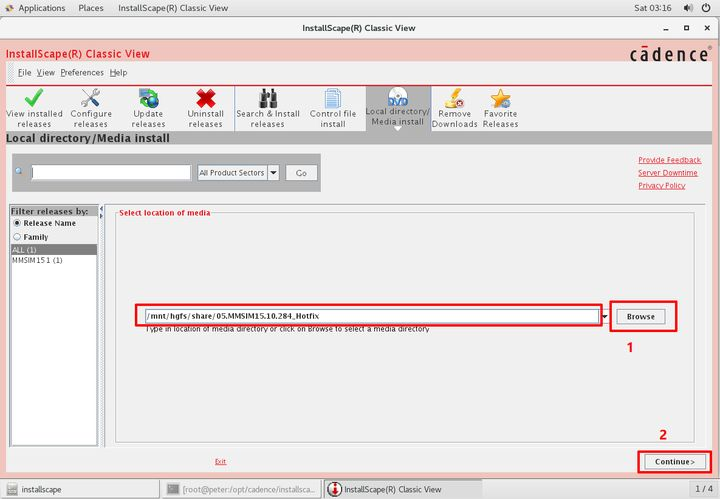Click the Browse button
This screenshot has height=499, width=720.
641,316
